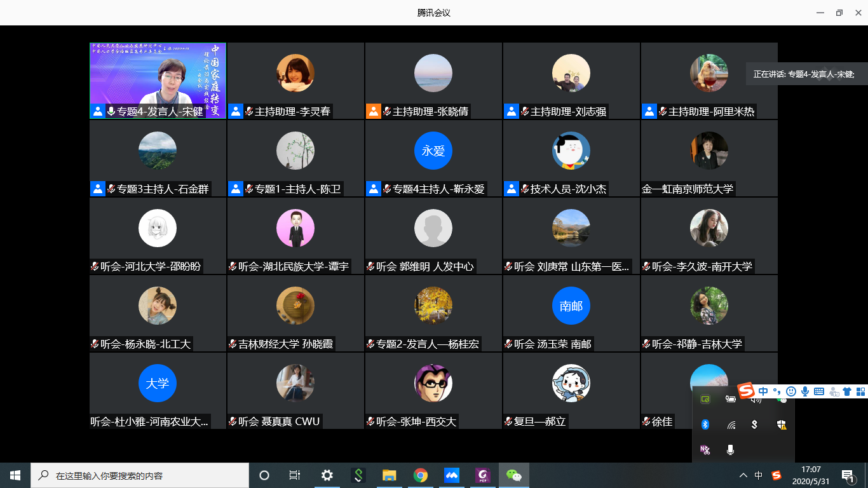
Task: Open the Windows notification action center
Action: coord(847,475)
